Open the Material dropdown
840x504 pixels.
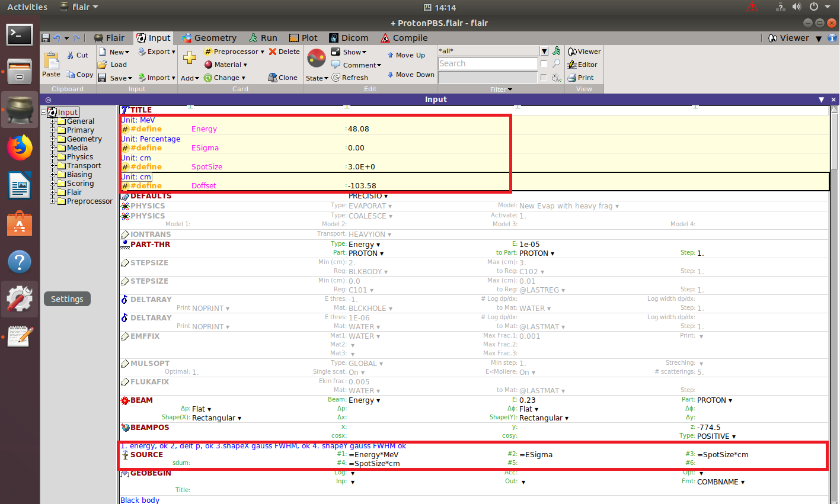pyautogui.click(x=225, y=65)
